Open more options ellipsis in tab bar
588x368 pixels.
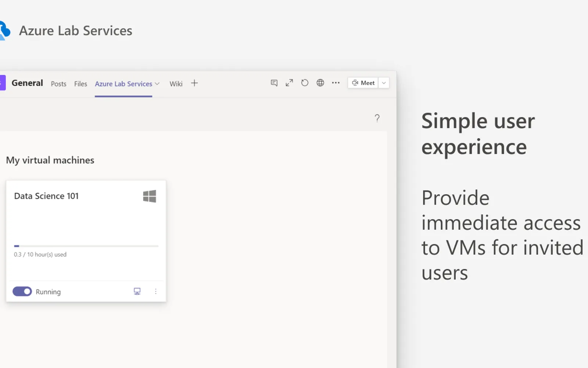(x=336, y=83)
